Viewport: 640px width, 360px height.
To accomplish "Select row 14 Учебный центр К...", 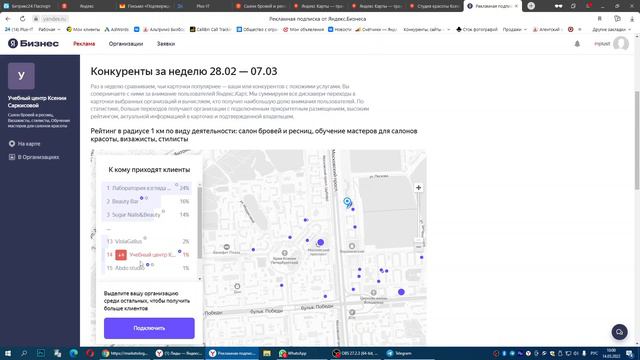I will coord(147,255).
